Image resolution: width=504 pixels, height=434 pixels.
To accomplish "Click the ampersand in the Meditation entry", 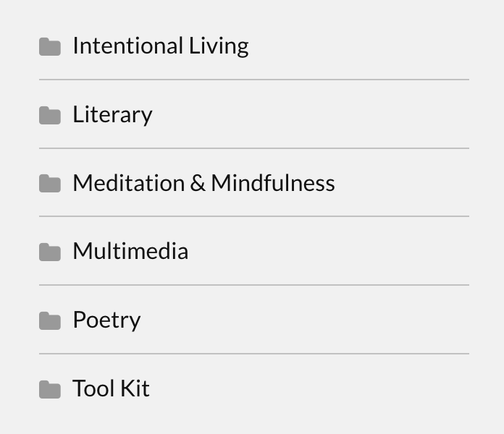I will tap(198, 183).
